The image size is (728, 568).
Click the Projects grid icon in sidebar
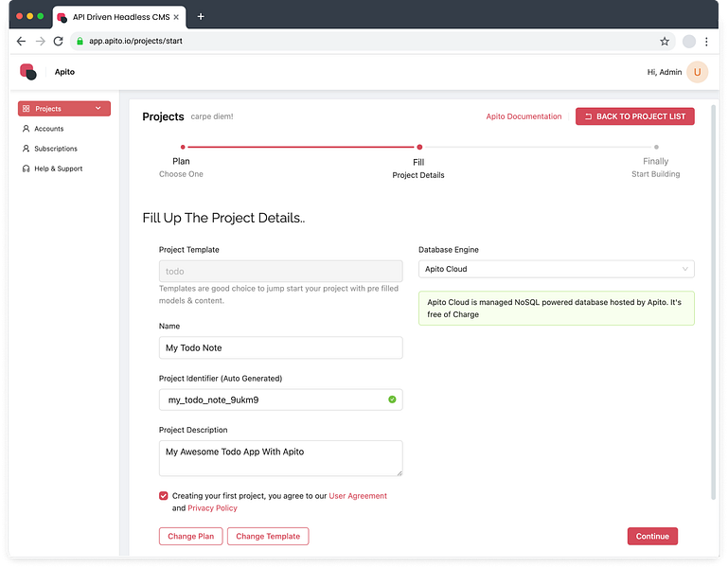26,109
